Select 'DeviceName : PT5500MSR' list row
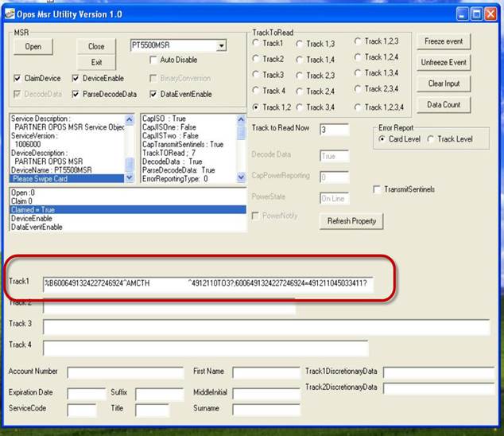The height and width of the screenshot is (436, 504). point(67,170)
